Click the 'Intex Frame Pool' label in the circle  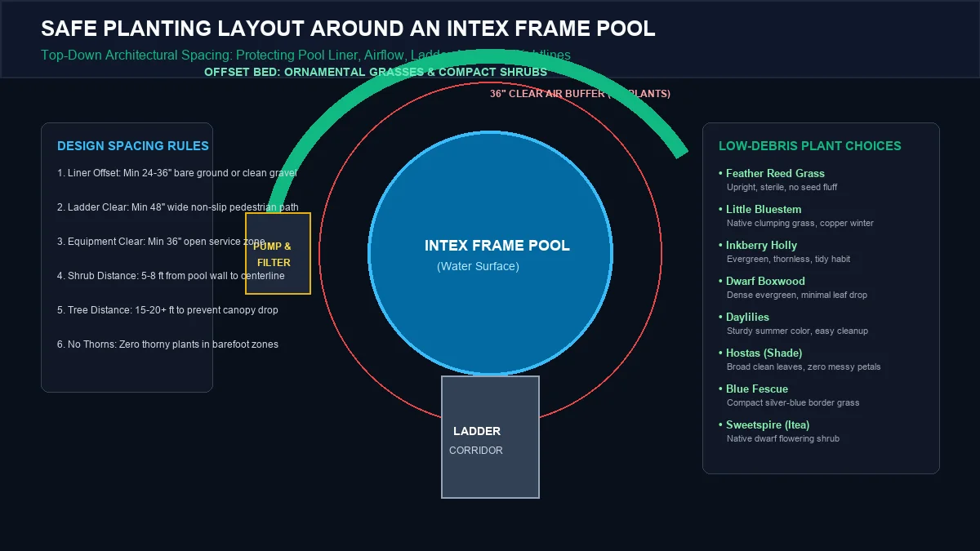(x=497, y=246)
